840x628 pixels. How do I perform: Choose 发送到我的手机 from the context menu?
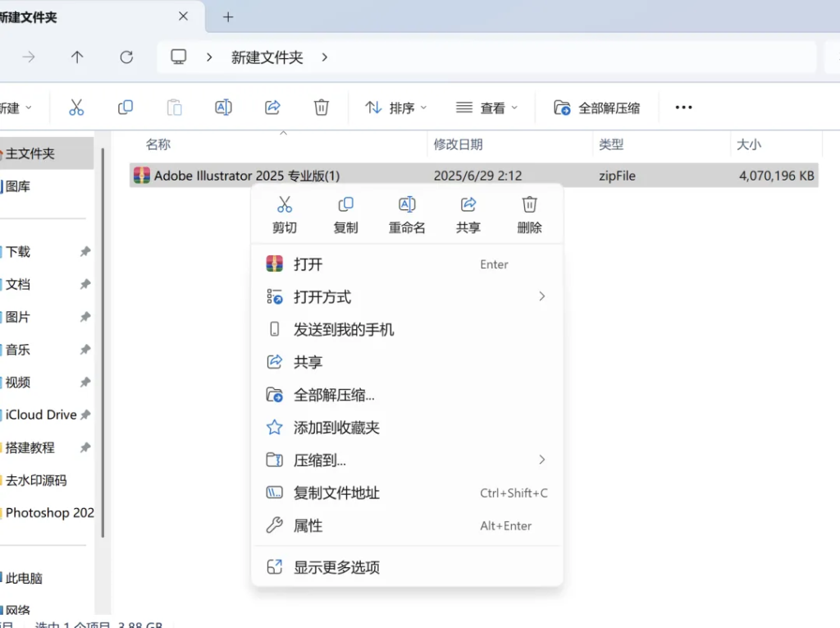407,329
